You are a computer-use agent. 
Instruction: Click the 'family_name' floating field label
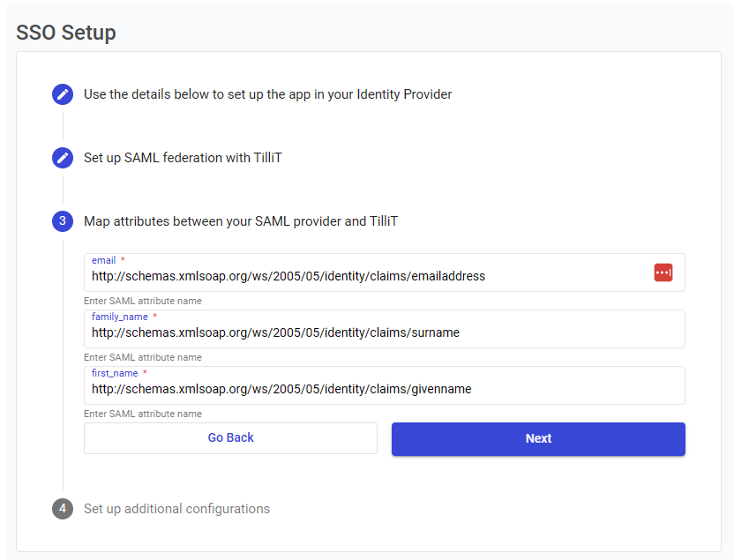pyautogui.click(x=120, y=317)
